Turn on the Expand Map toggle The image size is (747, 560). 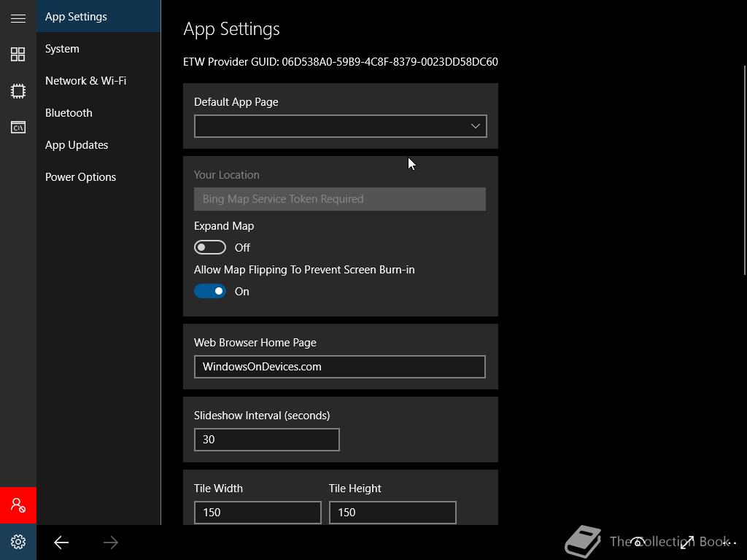click(x=209, y=248)
